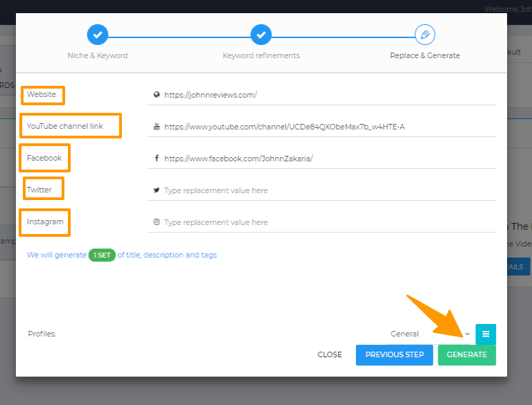The width and height of the screenshot is (532, 405).
Task: Open the teal profiles menu button
Action: (x=486, y=334)
